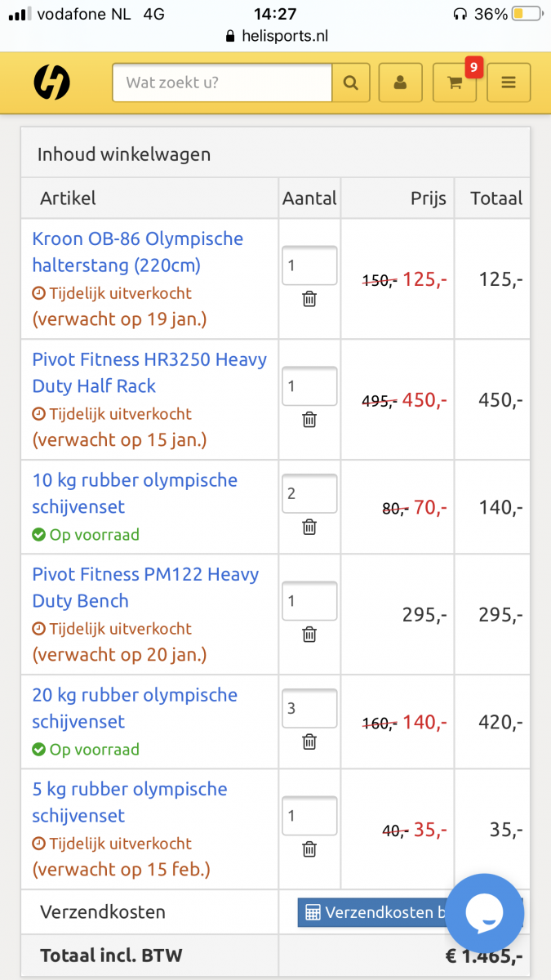551x980 pixels.
Task: Open the chat support bubble
Action: tap(485, 914)
